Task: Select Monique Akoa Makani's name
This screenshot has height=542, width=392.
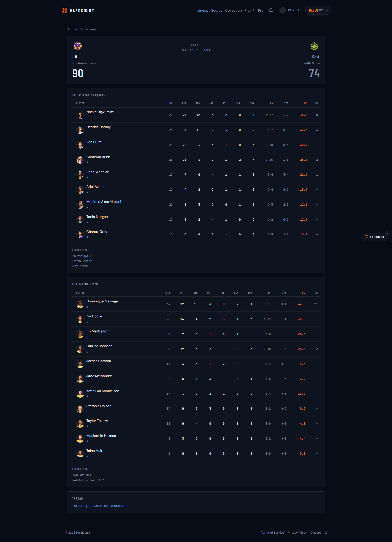Action: coord(104,202)
